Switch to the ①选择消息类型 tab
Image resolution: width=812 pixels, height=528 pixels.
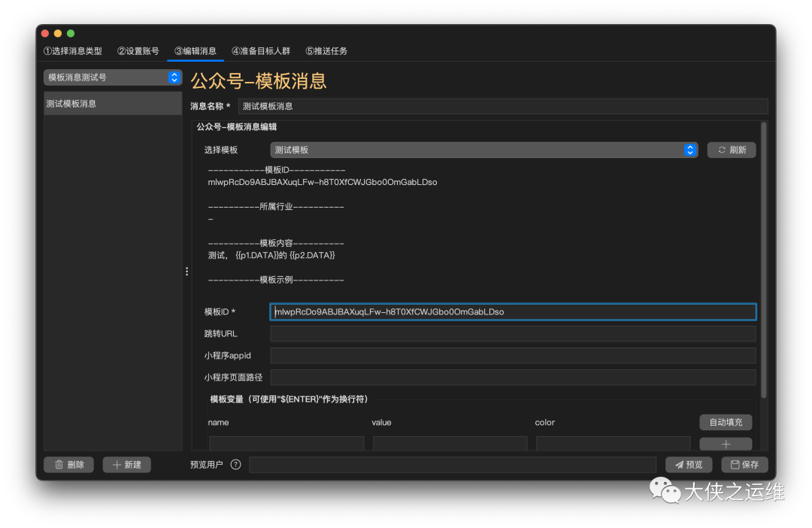[72, 51]
